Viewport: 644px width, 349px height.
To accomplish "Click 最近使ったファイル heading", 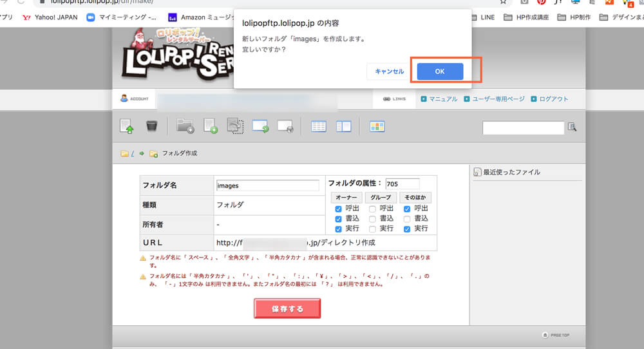I will pyautogui.click(x=511, y=172).
